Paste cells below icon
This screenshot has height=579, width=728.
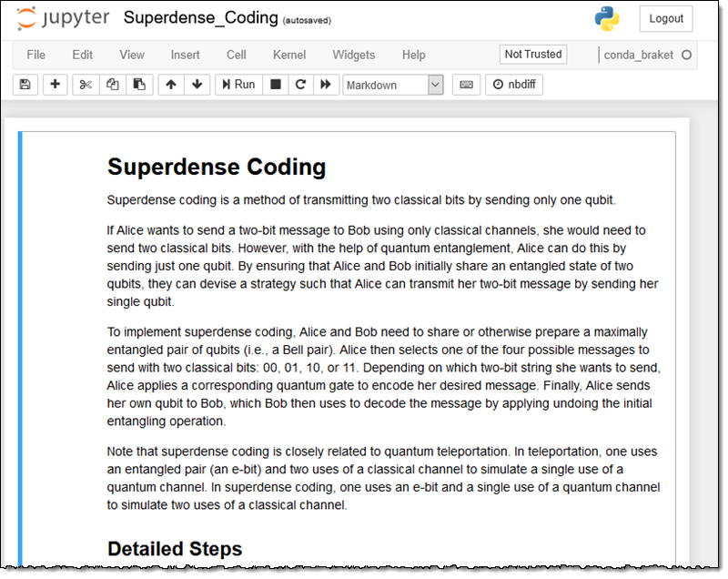pos(138,85)
